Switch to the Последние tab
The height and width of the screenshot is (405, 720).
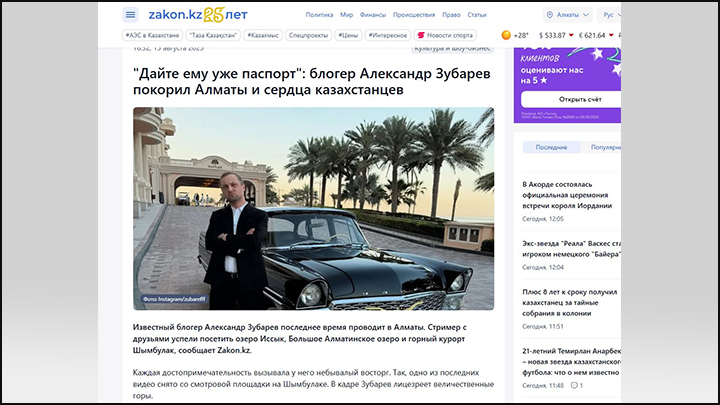click(x=551, y=147)
